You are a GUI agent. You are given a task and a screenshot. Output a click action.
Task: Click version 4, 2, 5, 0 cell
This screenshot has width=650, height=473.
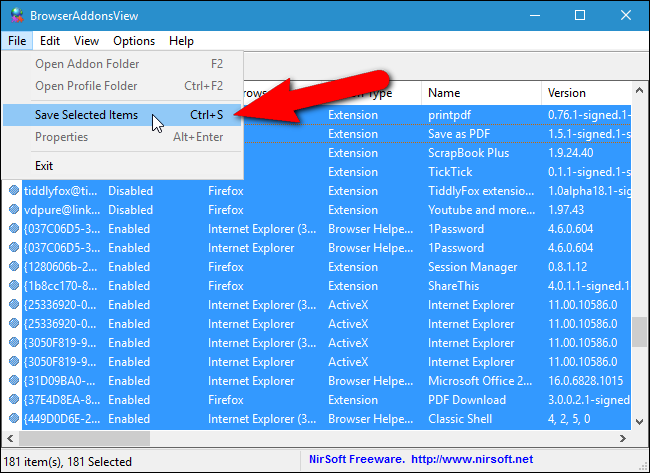569,419
